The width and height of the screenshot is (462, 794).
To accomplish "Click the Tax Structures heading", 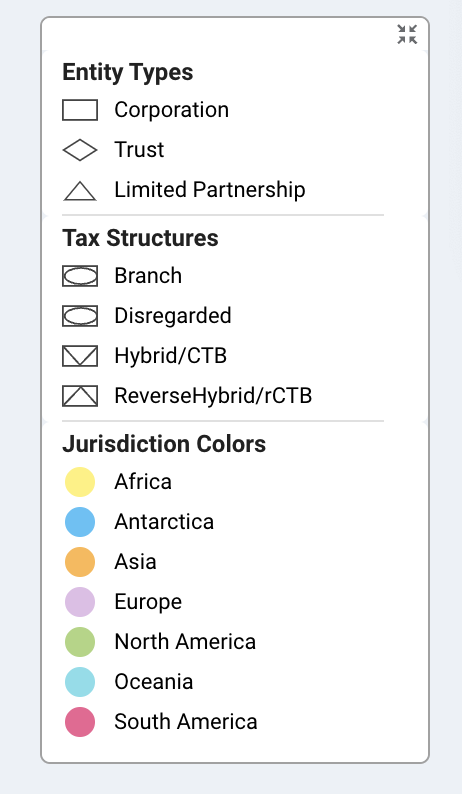I will [x=140, y=238].
